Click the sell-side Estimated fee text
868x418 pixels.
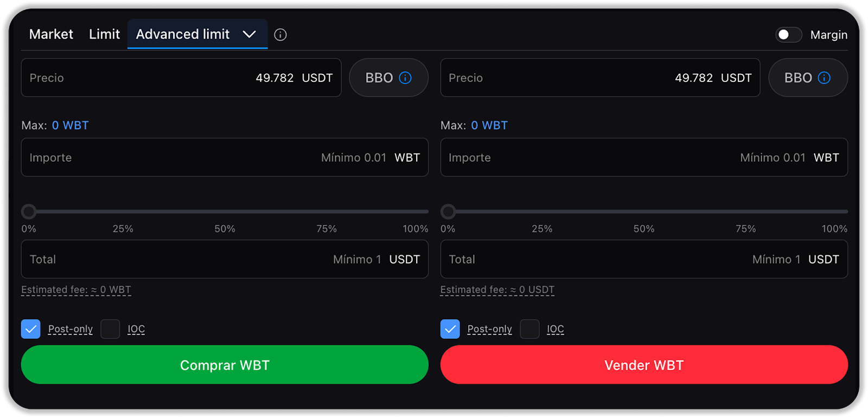click(x=497, y=290)
